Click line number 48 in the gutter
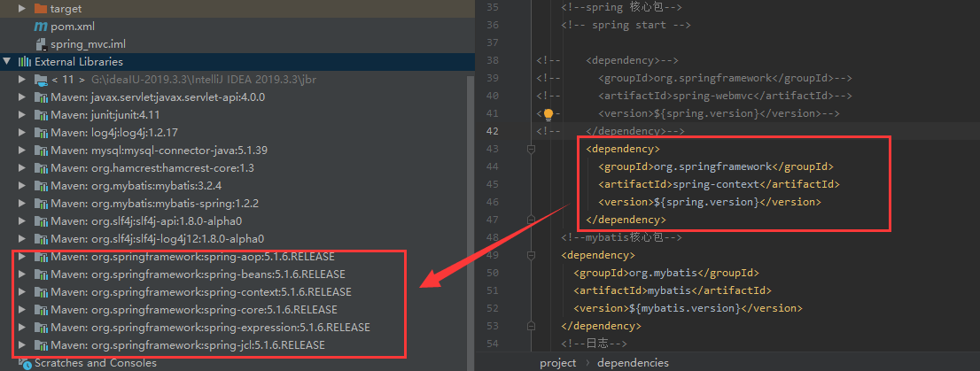The width and height of the screenshot is (980, 371). 493,237
